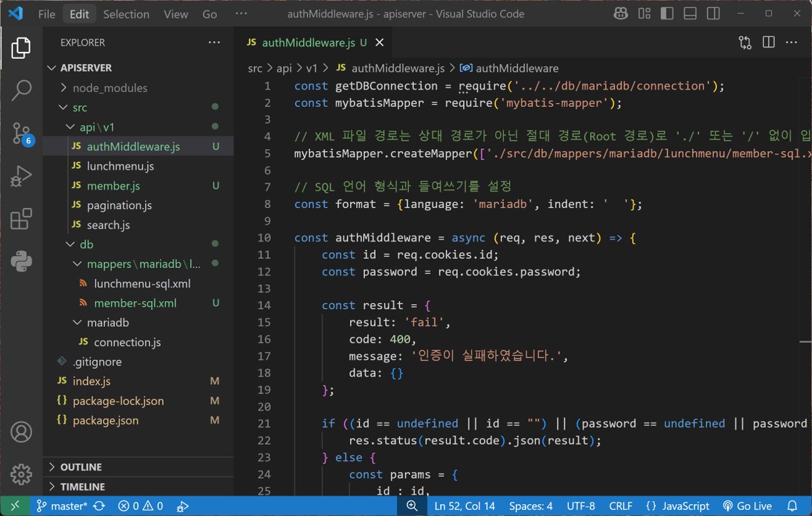Open the Manage gear menu
812x516 pixels.
point(21,475)
